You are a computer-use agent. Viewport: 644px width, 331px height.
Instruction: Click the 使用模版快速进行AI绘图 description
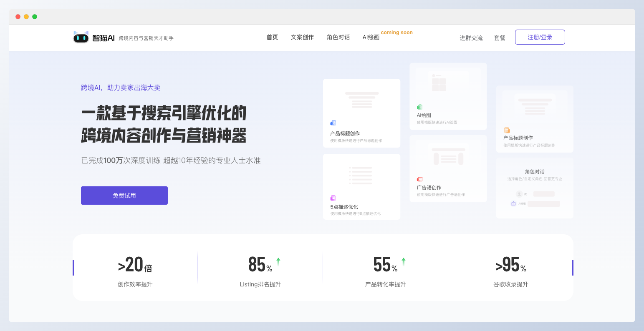coord(437,123)
